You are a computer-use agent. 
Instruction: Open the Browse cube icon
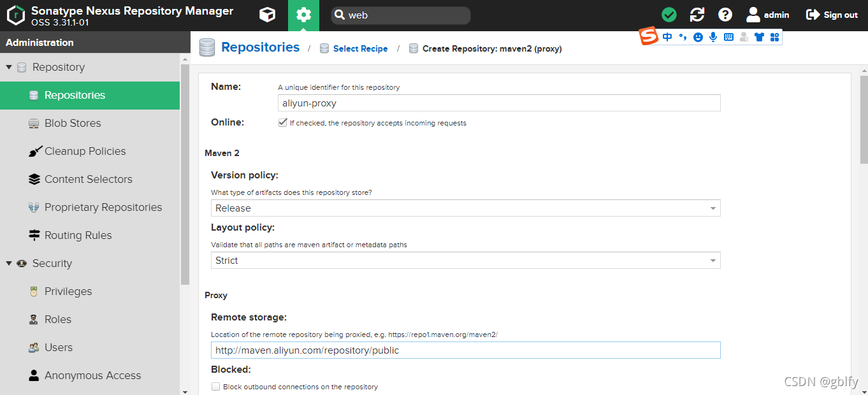[268, 15]
